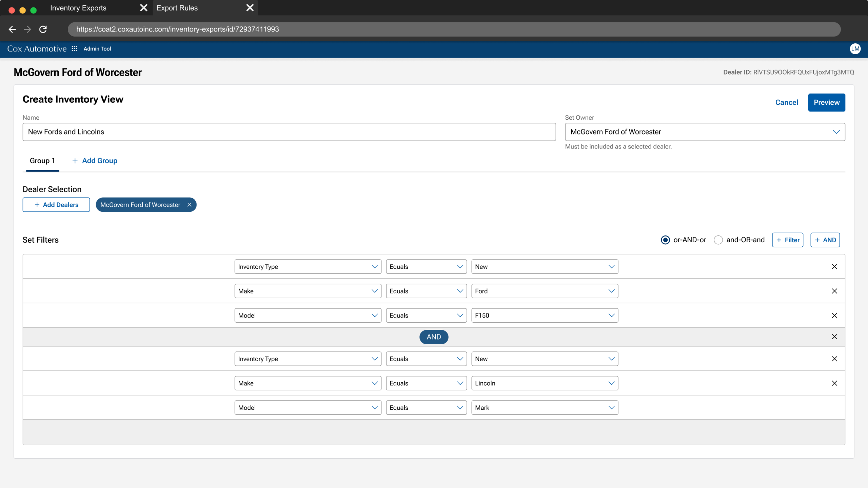Viewport: 868px width, 488px height.
Task: Open the Equals operator dropdown in Mark row
Action: point(426,408)
